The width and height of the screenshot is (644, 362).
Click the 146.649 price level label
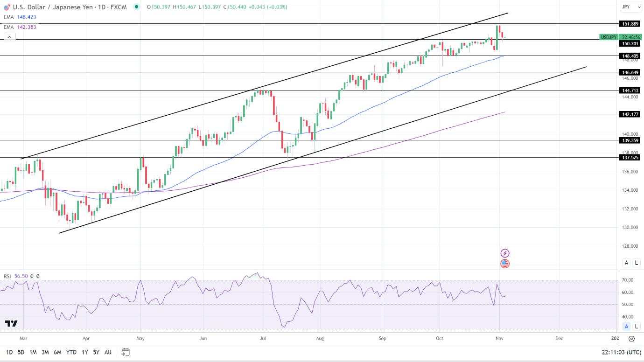(630, 72)
